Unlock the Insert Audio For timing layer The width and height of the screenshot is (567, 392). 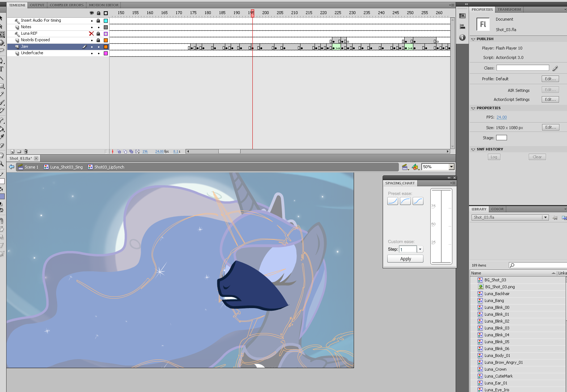[98, 21]
